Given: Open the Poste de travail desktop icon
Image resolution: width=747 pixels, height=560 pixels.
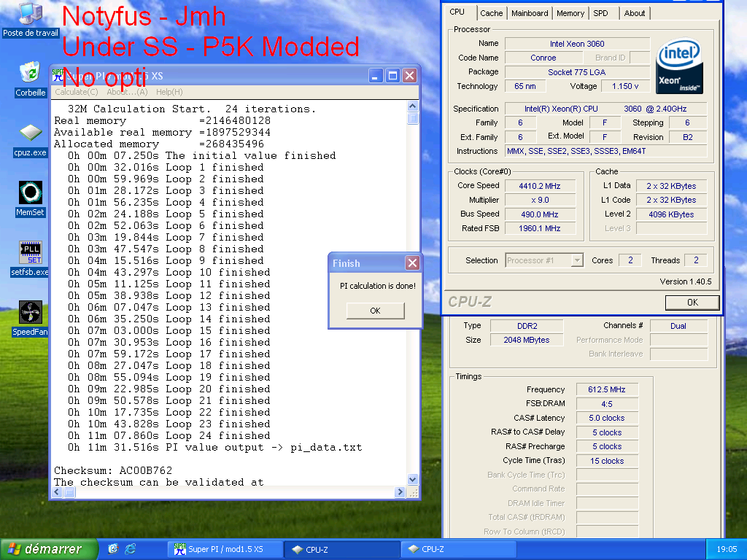Looking at the screenshot, I should click(x=31, y=20).
